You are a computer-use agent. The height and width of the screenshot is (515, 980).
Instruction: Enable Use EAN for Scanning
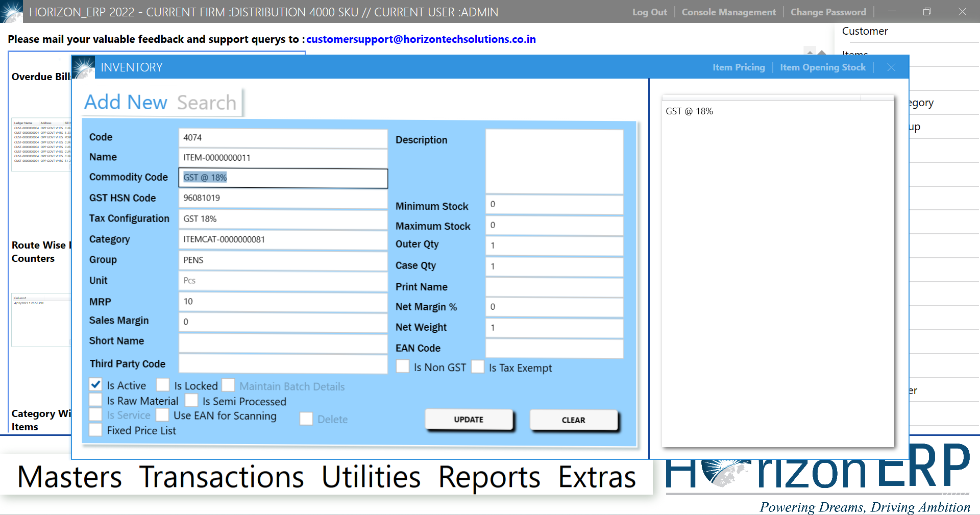(162, 415)
